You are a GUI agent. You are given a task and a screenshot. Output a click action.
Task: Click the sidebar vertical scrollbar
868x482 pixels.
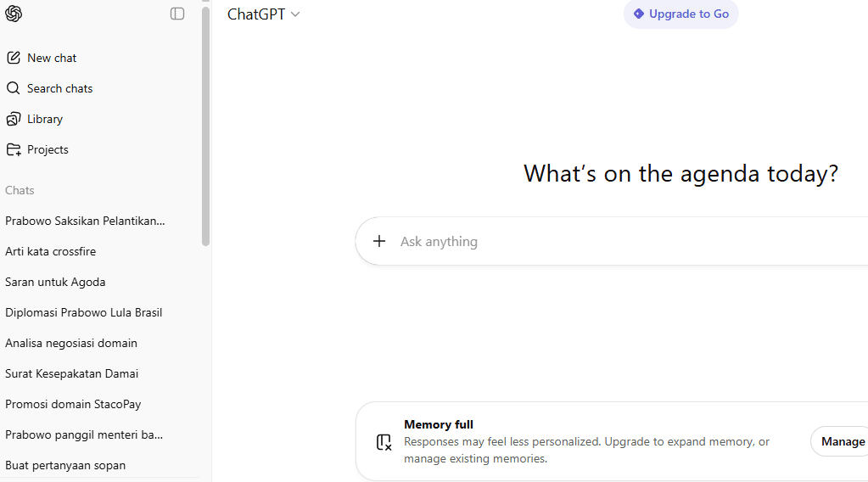[205, 127]
